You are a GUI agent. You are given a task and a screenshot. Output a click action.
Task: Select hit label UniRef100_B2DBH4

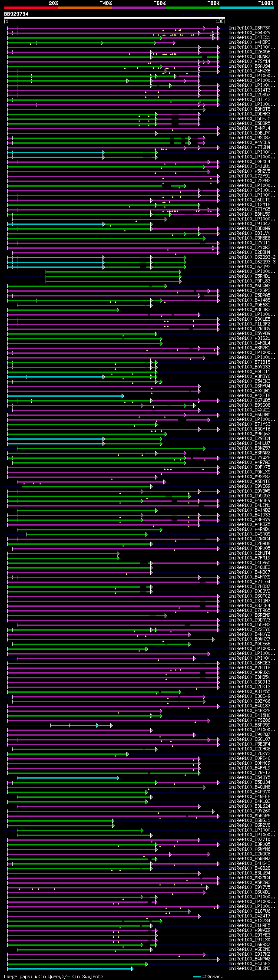(x=249, y=252)
